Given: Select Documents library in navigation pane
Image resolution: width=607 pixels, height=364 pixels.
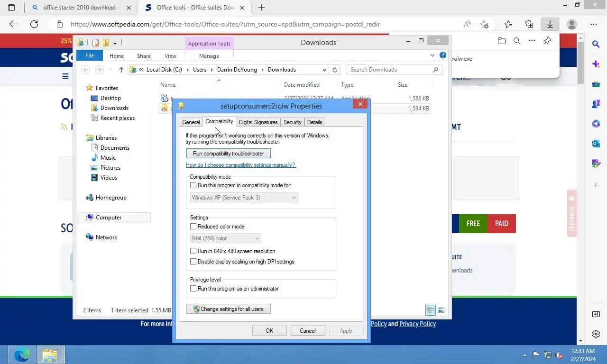Looking at the screenshot, I should click(x=115, y=148).
